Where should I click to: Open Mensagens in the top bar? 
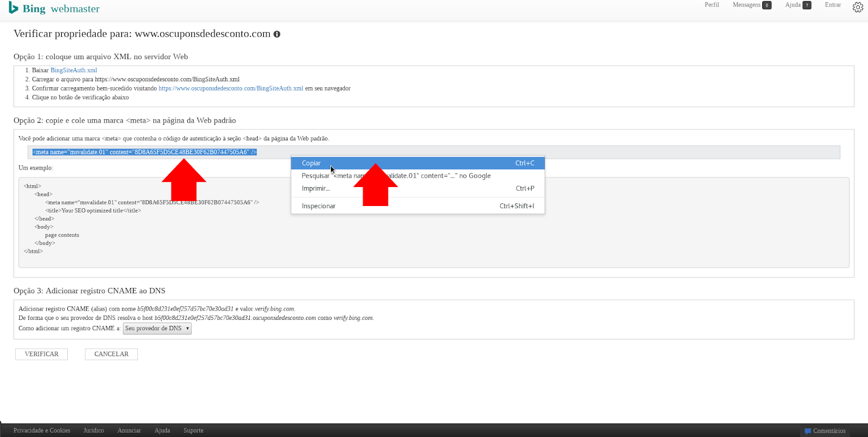[x=746, y=5]
